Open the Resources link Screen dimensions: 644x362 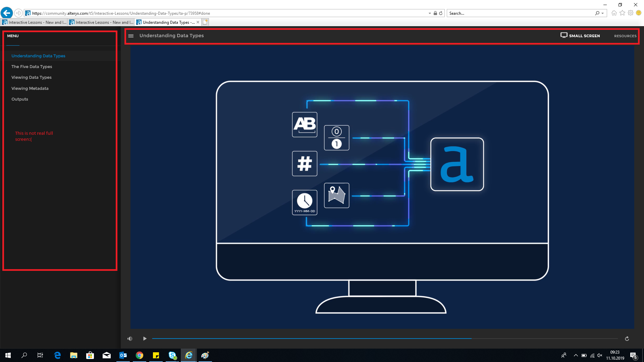tap(625, 36)
